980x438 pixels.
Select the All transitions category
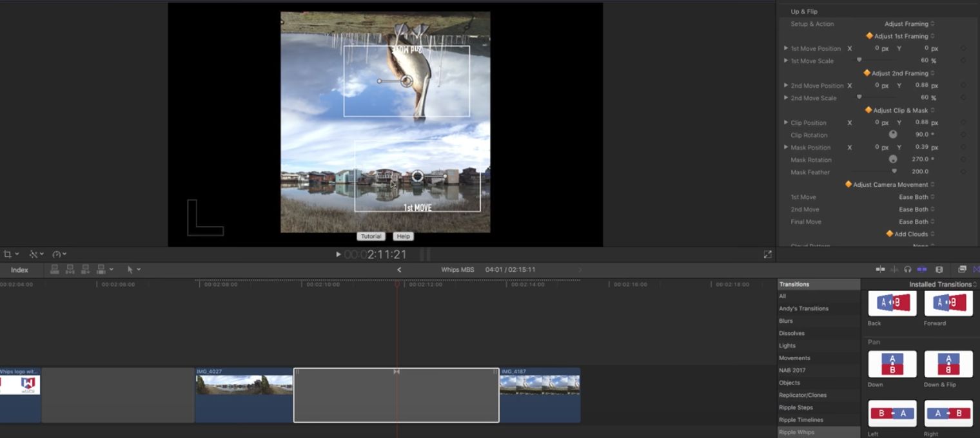tap(819, 296)
